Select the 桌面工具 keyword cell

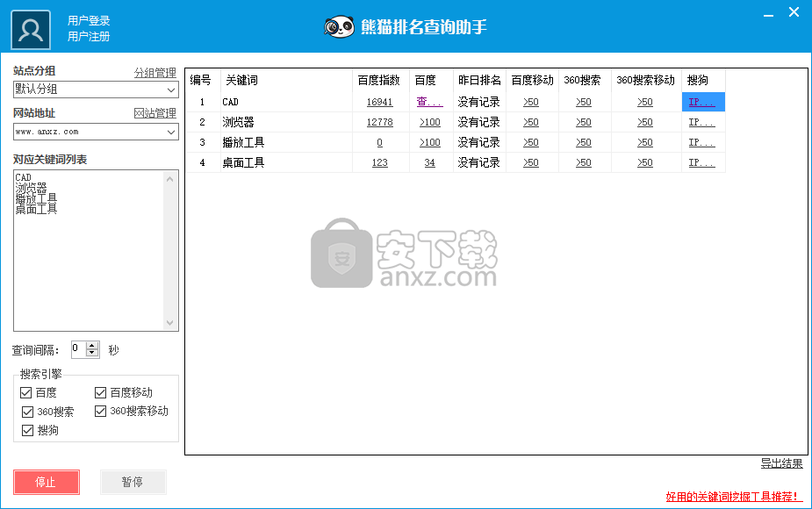(286, 162)
